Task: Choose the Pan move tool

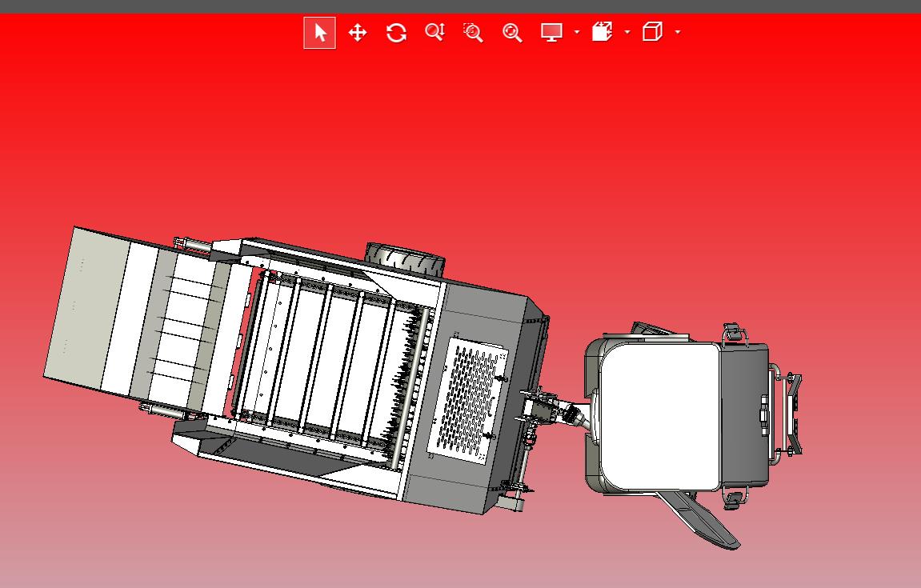Action: (x=358, y=32)
